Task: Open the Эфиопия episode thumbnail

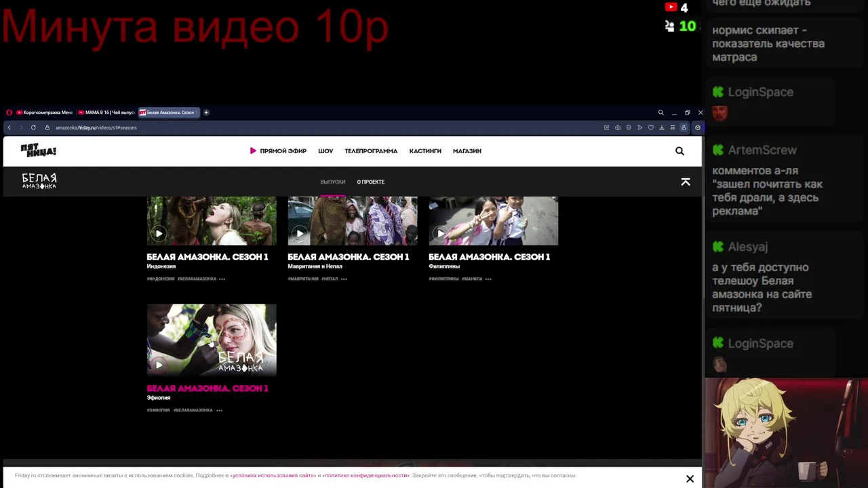Action: [x=212, y=340]
